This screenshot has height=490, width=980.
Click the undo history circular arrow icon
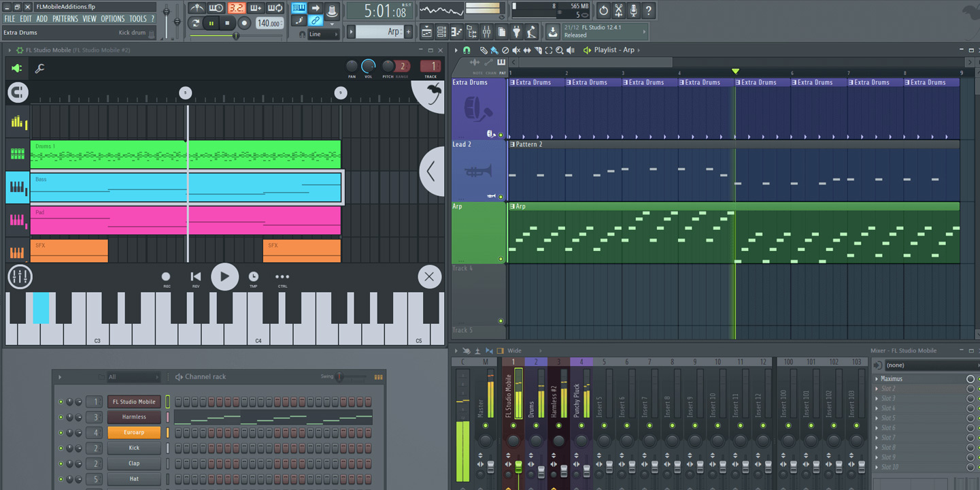click(x=603, y=11)
